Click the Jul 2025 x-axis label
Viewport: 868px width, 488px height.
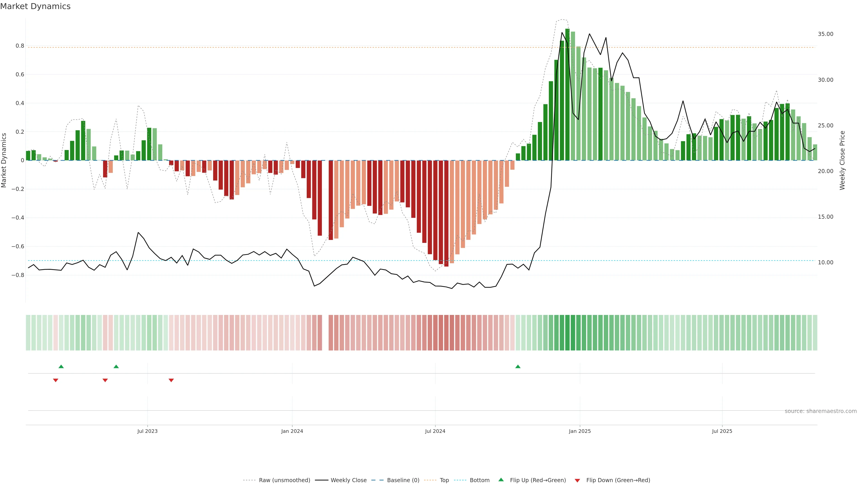pos(722,431)
